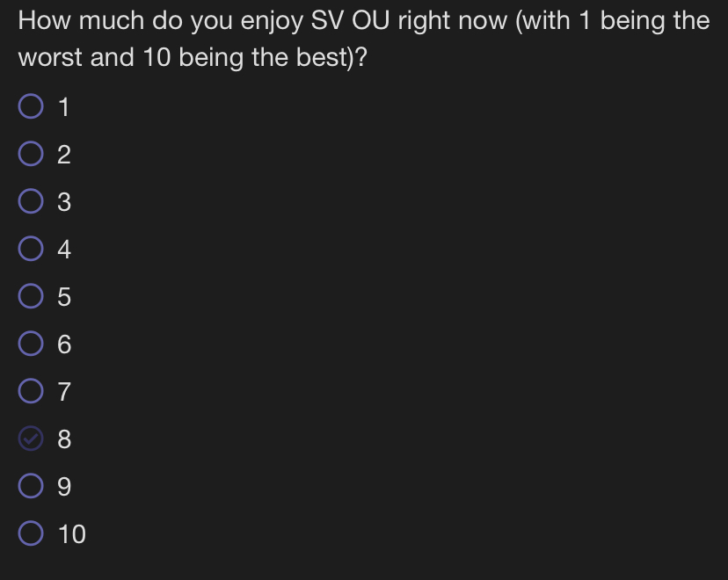Select rating 9 radio button
728x580 pixels.
[x=31, y=486]
